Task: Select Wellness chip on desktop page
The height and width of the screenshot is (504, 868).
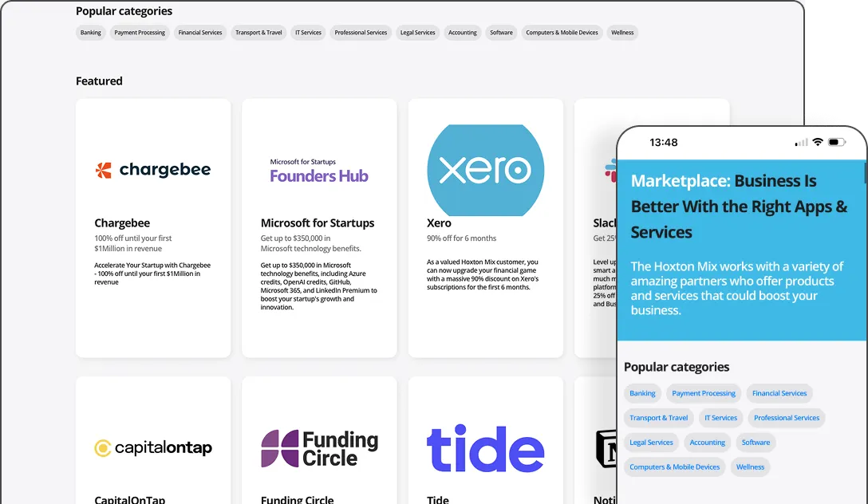Action: pos(622,33)
